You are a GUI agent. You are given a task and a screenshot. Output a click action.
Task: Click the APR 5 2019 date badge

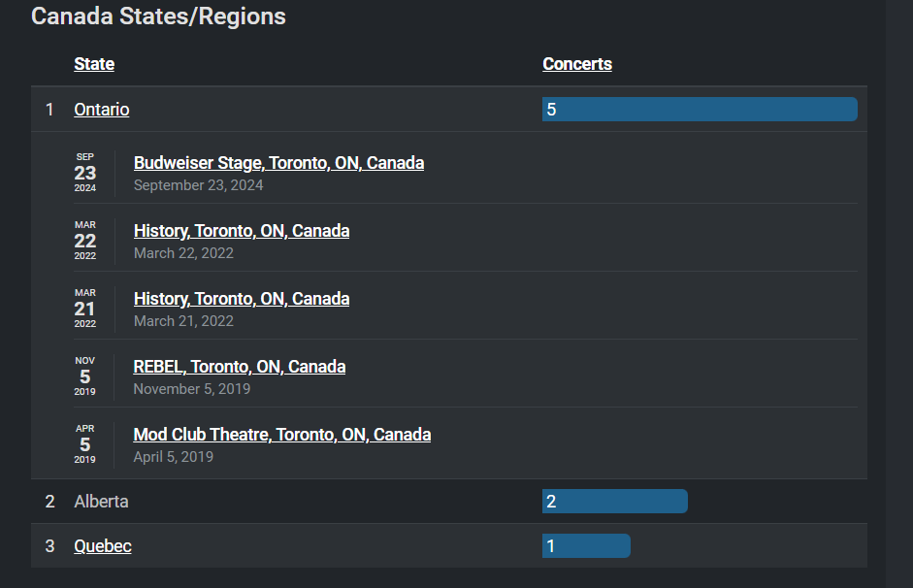[x=84, y=444]
